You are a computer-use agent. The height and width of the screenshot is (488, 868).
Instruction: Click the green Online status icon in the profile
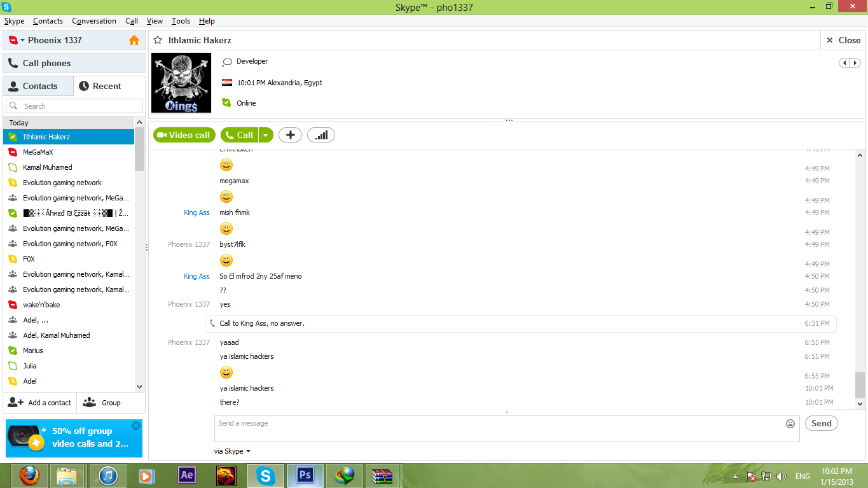click(227, 103)
